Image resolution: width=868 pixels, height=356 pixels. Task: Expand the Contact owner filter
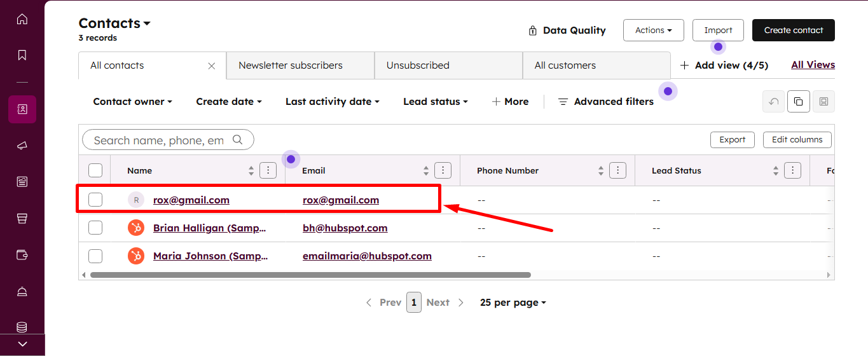point(133,102)
